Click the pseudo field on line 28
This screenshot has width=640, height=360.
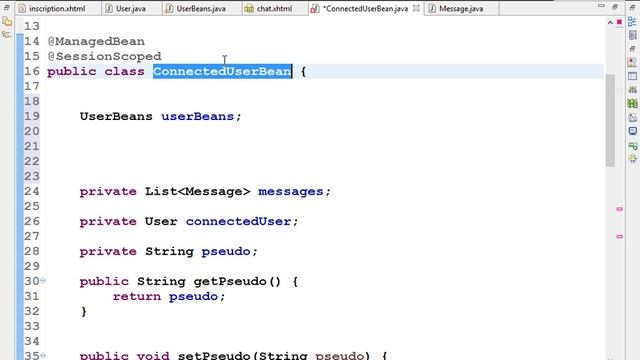pyautogui.click(x=226, y=251)
